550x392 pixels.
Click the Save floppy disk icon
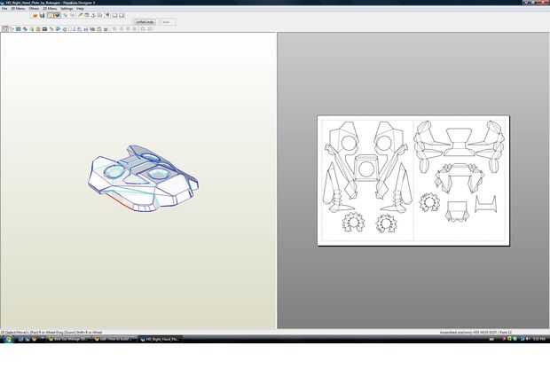(42, 15)
